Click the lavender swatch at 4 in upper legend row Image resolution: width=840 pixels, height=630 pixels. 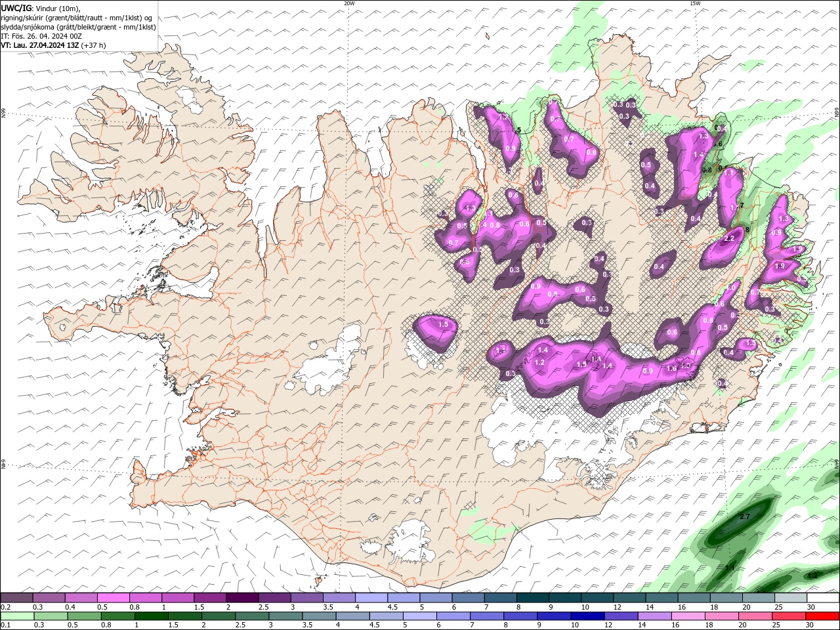pos(371,598)
